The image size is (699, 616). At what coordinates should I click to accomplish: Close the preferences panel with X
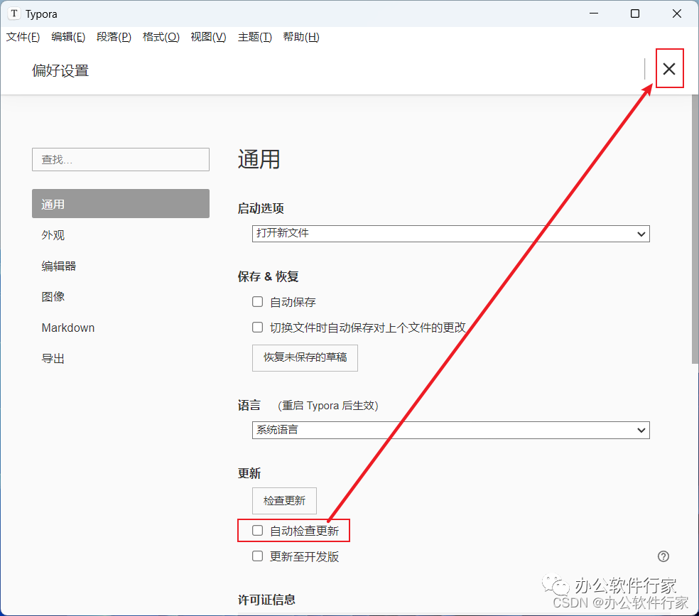[668, 69]
